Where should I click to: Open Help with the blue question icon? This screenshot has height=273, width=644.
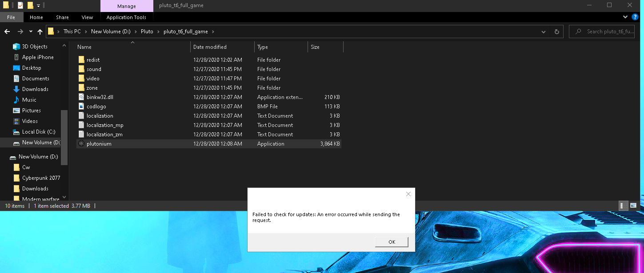click(x=635, y=17)
